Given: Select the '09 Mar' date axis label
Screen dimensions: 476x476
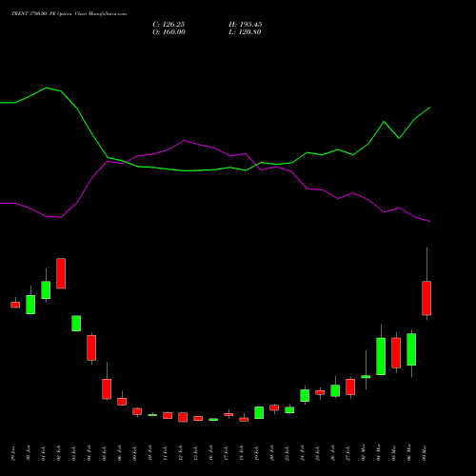Looking at the screenshot, I should tap(425, 453).
